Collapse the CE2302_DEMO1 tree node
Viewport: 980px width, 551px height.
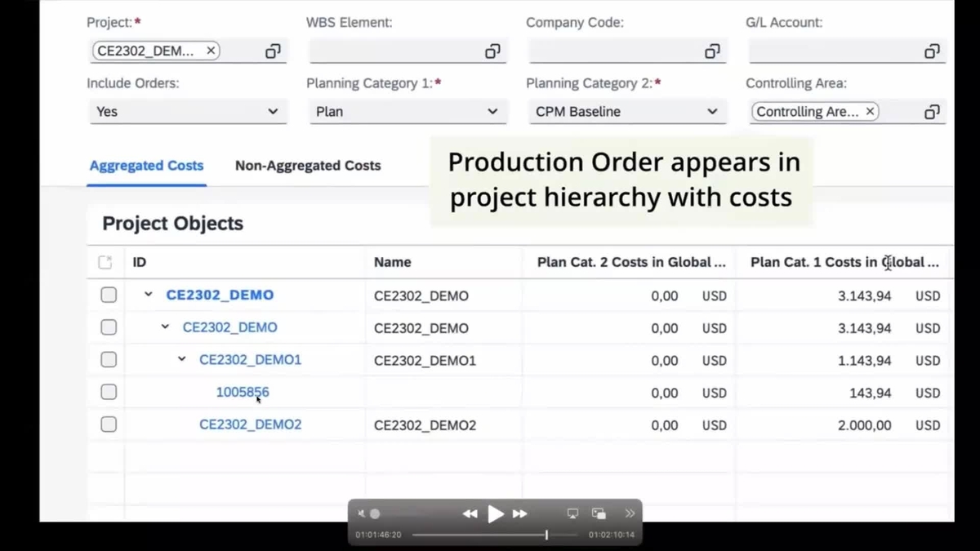(181, 359)
